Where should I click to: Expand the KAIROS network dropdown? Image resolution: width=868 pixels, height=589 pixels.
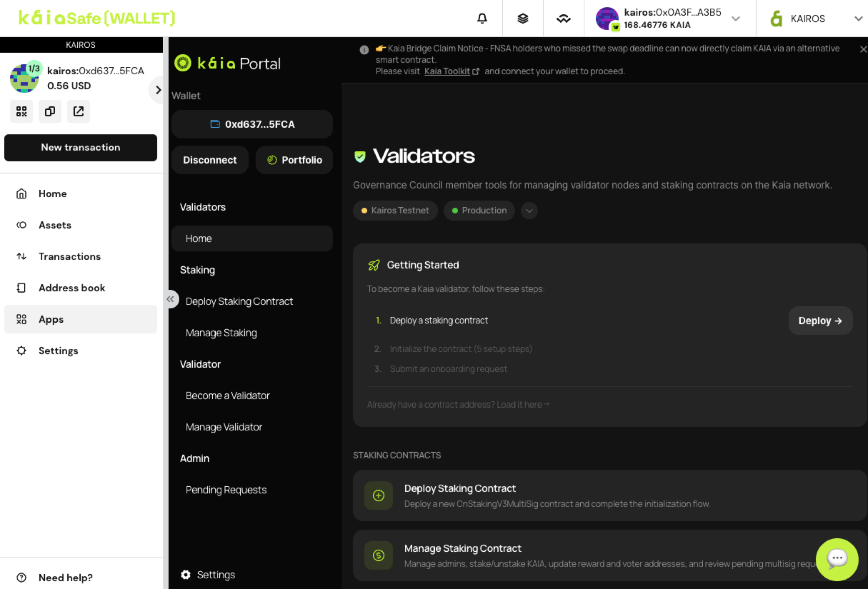858,19
